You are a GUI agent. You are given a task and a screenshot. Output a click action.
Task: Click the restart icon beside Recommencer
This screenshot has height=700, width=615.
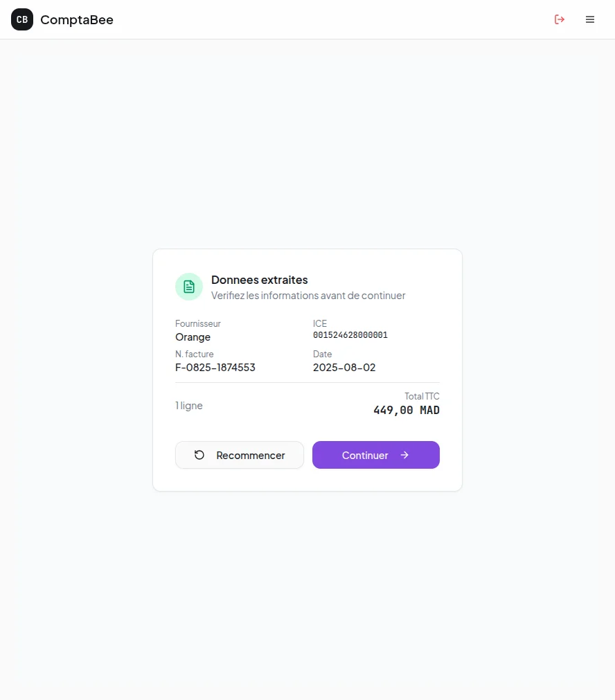pos(199,455)
